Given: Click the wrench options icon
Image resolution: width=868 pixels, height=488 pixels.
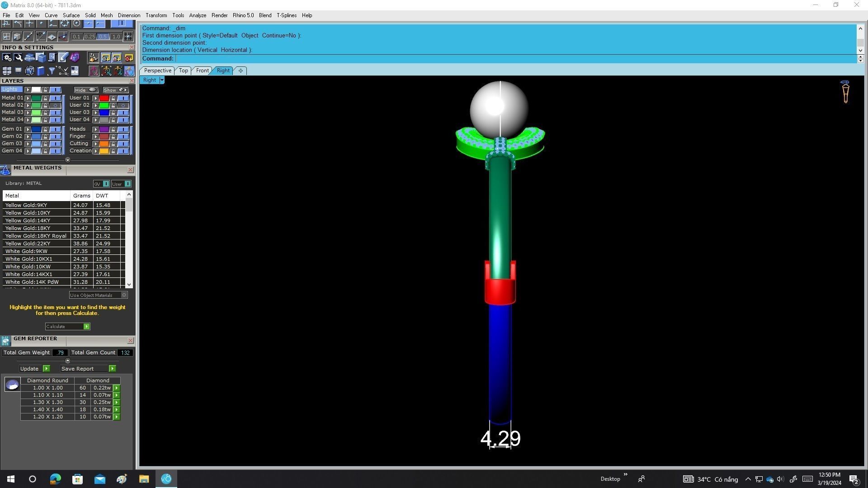Looking at the screenshot, I should coord(18,57).
